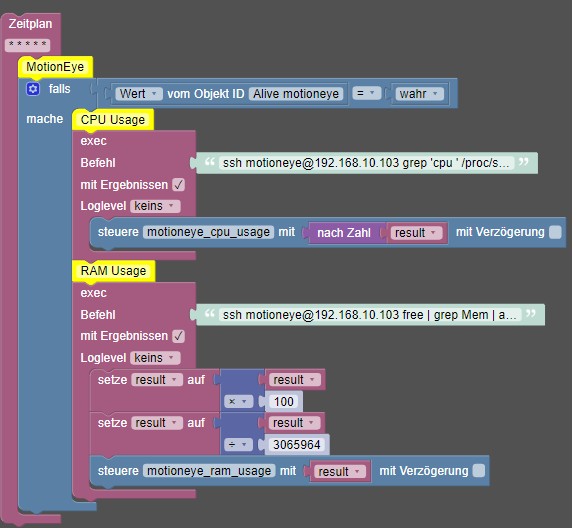
Task: Edit the number field 3065964
Action: [297, 445]
